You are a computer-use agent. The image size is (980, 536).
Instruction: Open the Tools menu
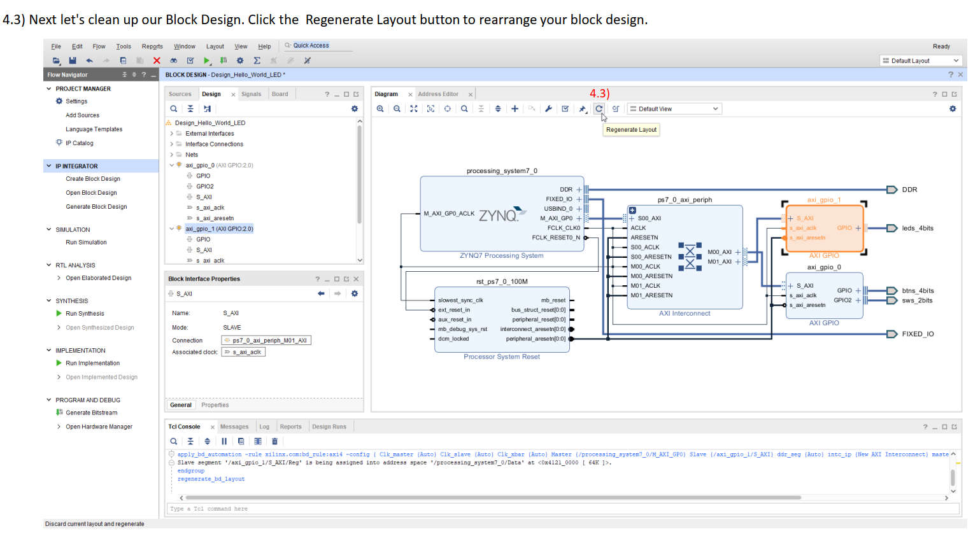point(124,46)
